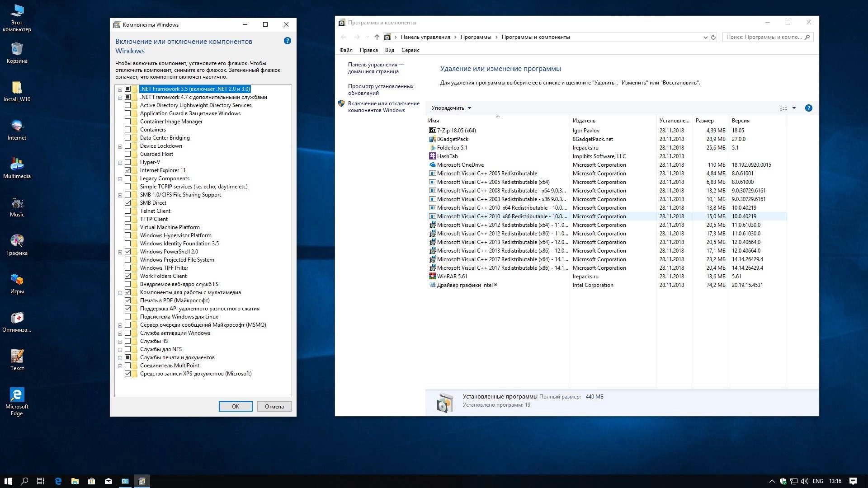Expand the .NET Framework 4.7 tree node

tap(120, 98)
